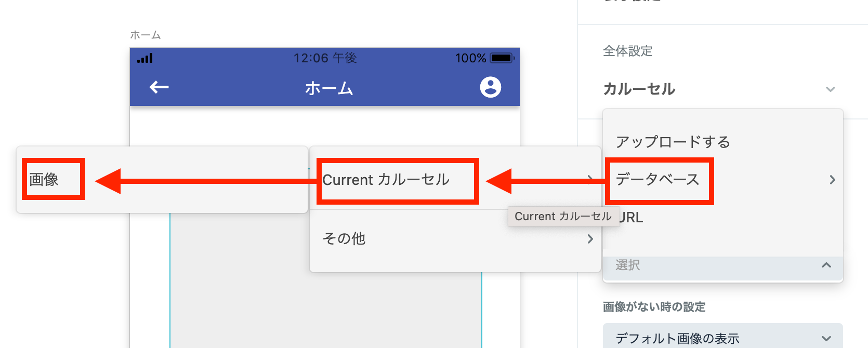Image resolution: width=868 pixels, height=348 pixels.
Task: Close the 選択 dropdown via up chevron
Action: pyautogui.click(x=826, y=265)
